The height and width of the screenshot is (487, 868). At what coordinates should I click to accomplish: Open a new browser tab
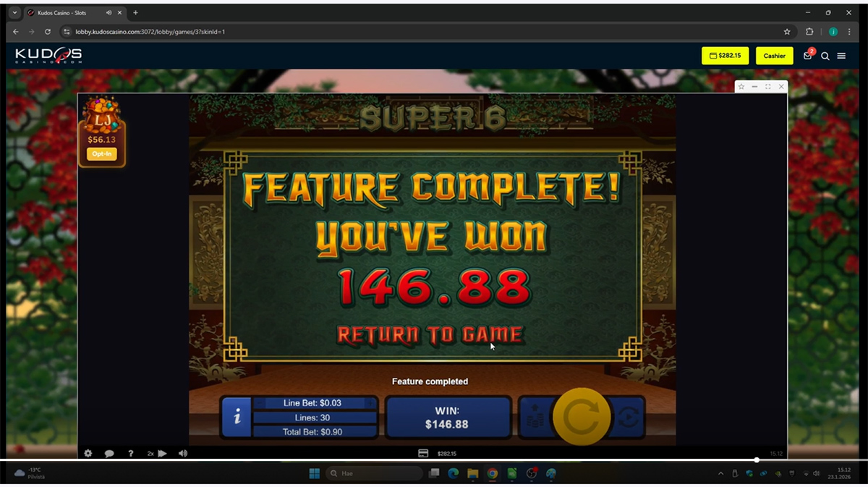pyautogui.click(x=135, y=12)
